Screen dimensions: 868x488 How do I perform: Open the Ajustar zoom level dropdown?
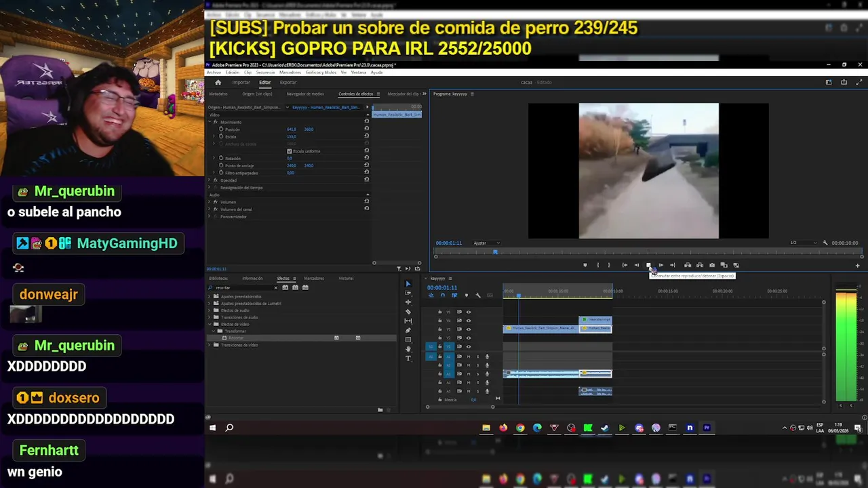click(486, 243)
